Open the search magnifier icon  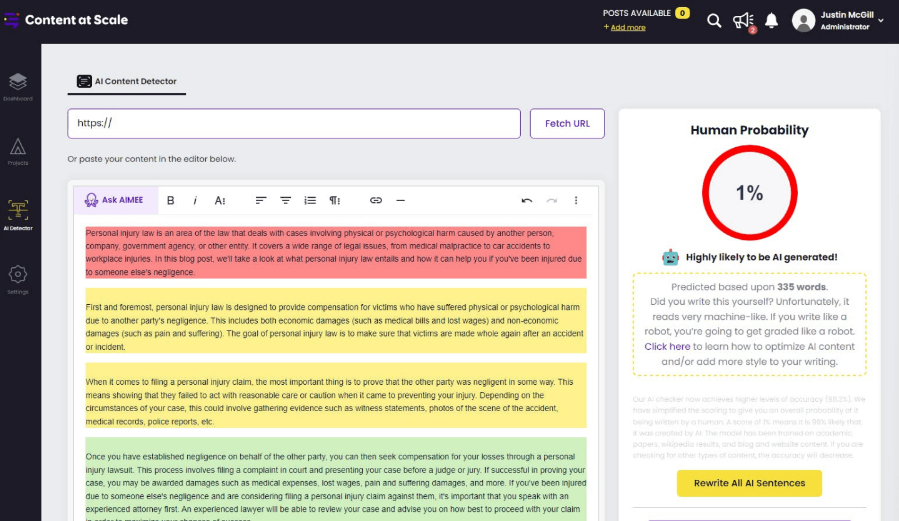coord(714,21)
